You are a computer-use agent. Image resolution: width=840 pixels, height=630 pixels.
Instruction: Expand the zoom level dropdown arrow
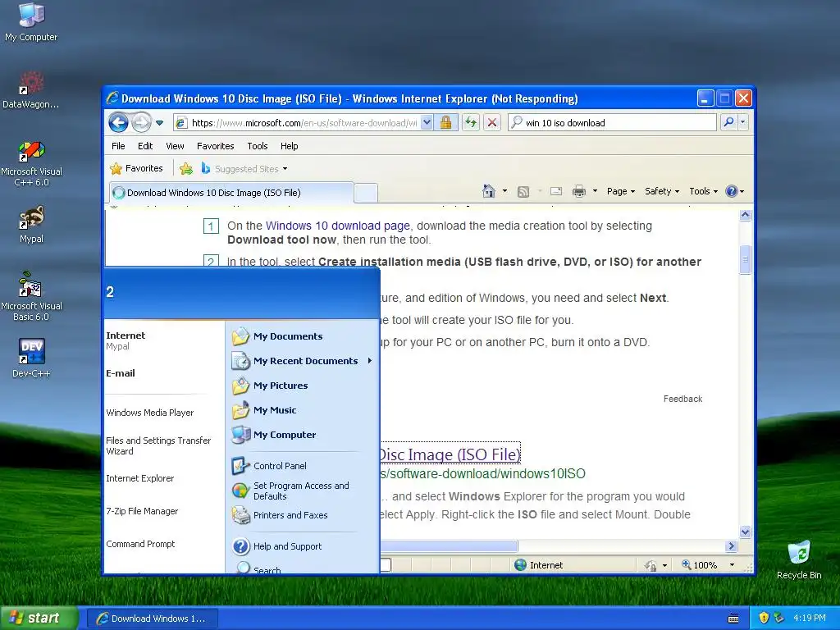click(x=732, y=564)
